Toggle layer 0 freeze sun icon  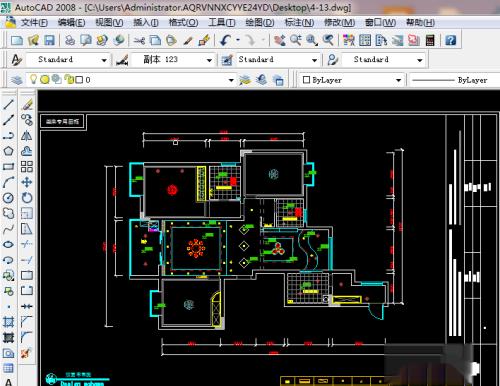(x=45, y=79)
